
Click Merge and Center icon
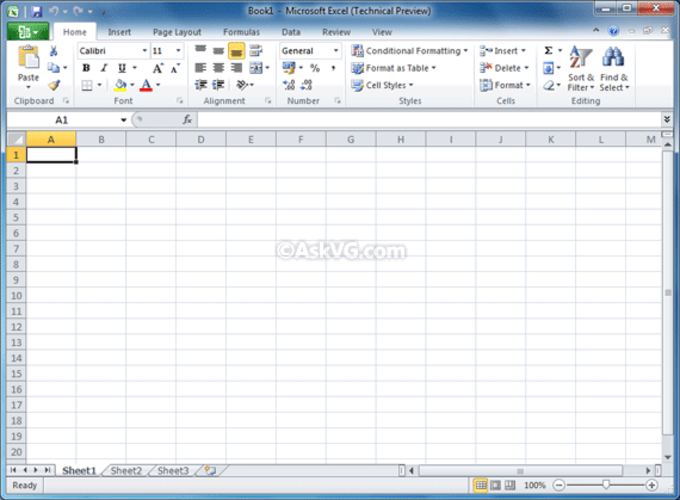(x=256, y=68)
